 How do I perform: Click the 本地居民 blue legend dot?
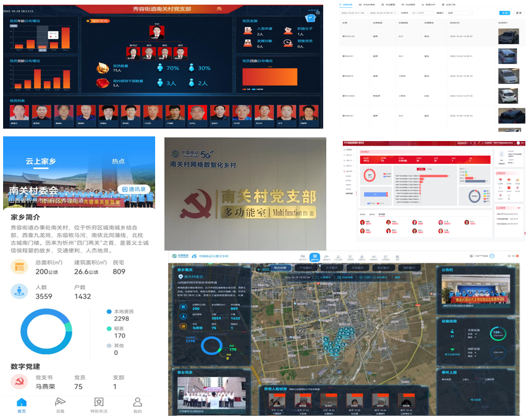coord(109,312)
